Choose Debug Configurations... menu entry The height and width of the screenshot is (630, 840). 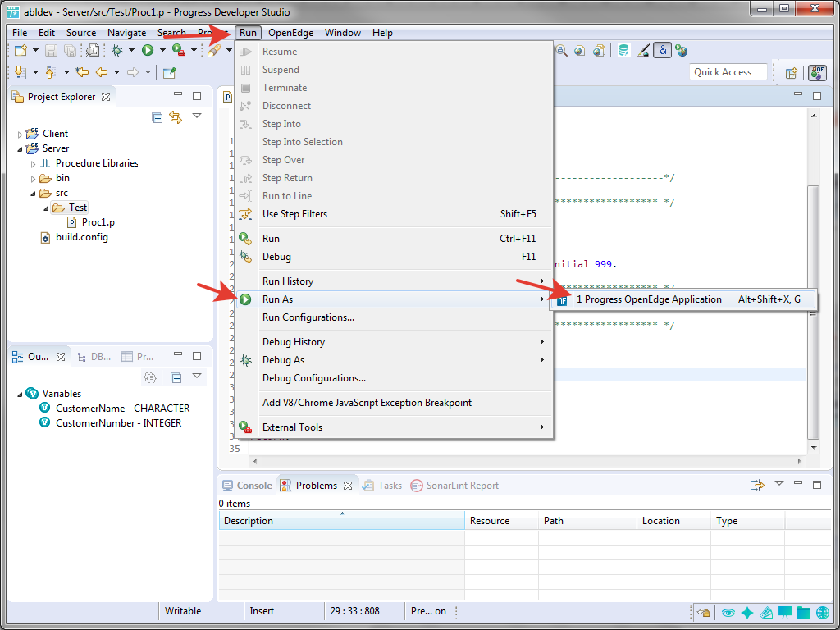click(395, 378)
